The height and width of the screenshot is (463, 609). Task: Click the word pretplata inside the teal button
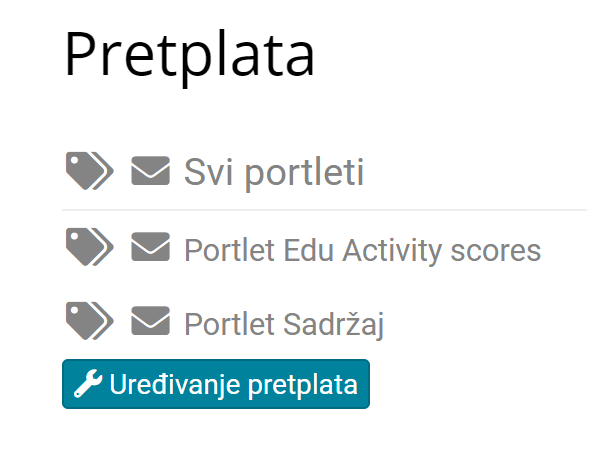click(x=303, y=386)
